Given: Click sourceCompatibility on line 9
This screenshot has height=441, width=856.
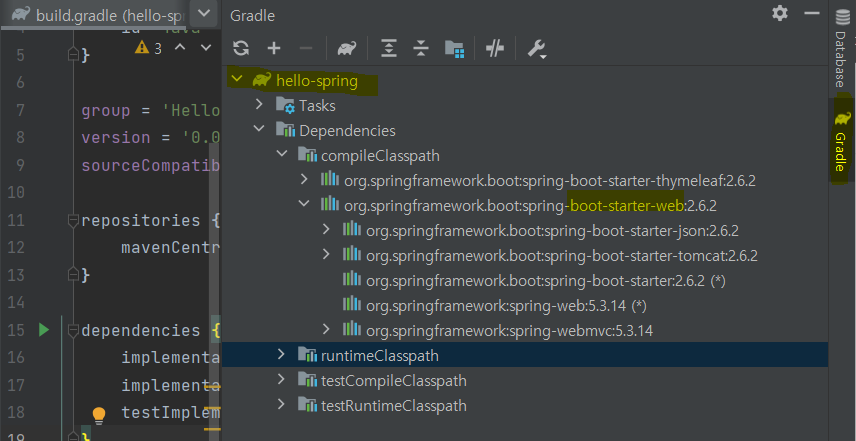Looking at the screenshot, I should (x=151, y=165).
